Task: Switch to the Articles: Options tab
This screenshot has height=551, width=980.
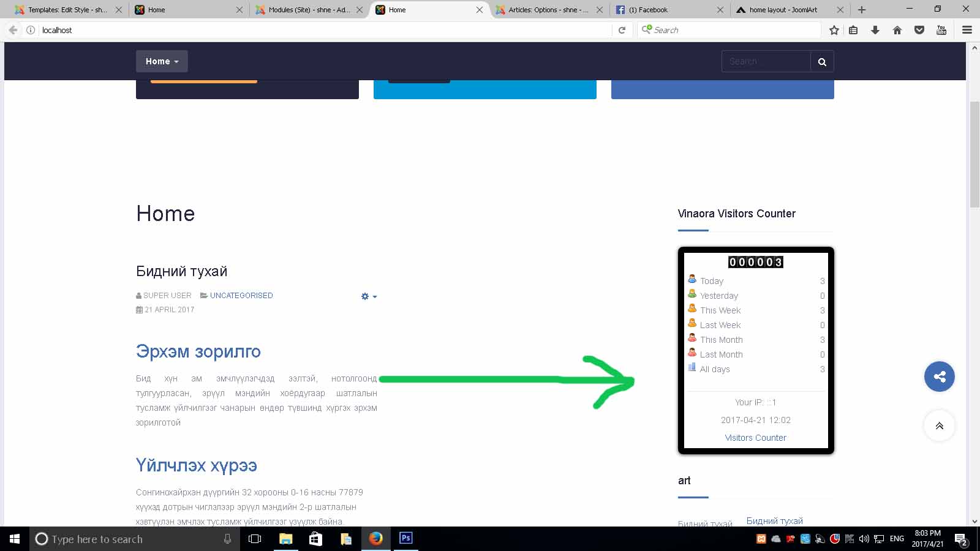Action: pyautogui.click(x=548, y=10)
